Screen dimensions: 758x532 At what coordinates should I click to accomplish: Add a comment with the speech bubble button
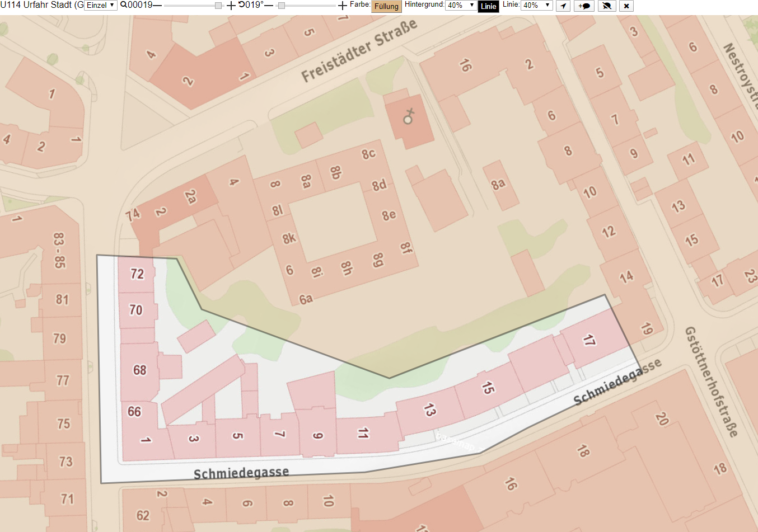(x=584, y=6)
